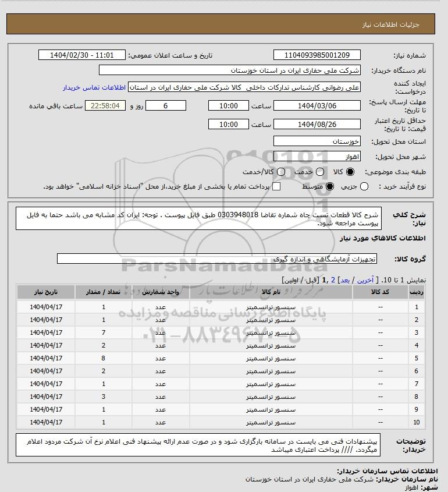Viewport: 448px width, 492px height.
Task: Click the price validity time 10:00 field
Action: 229,124
